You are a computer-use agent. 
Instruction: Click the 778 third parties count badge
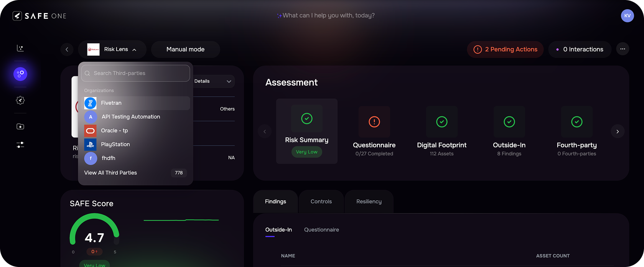[179, 173]
